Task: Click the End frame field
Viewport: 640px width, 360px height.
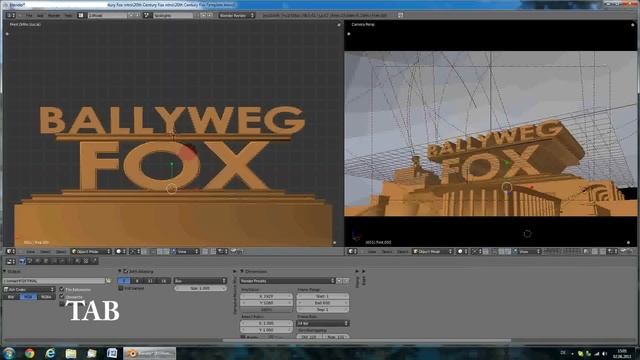Action: tap(322, 303)
